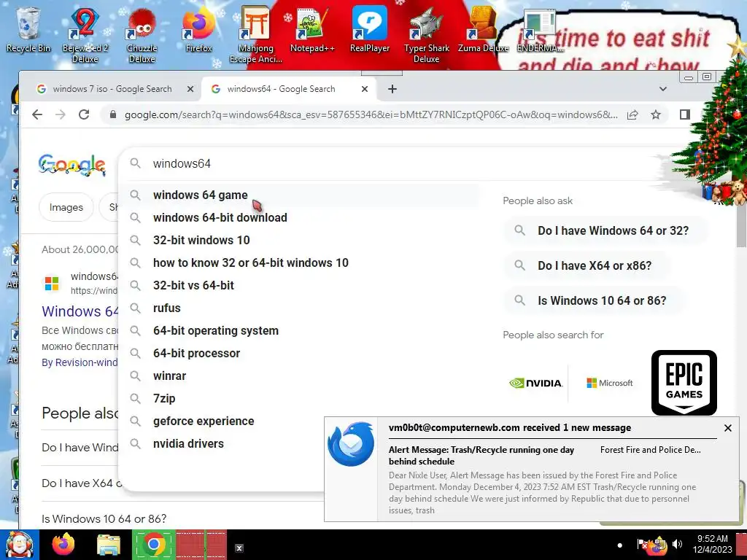The height and width of the screenshot is (560, 747).
Task: Open the Recycle Bin desktop icon
Action: pos(28,29)
